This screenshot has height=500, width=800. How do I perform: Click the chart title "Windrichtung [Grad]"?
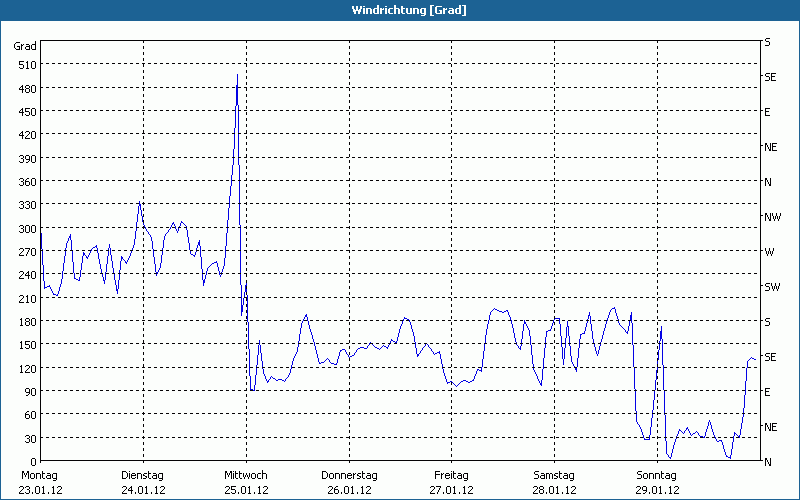click(x=409, y=10)
